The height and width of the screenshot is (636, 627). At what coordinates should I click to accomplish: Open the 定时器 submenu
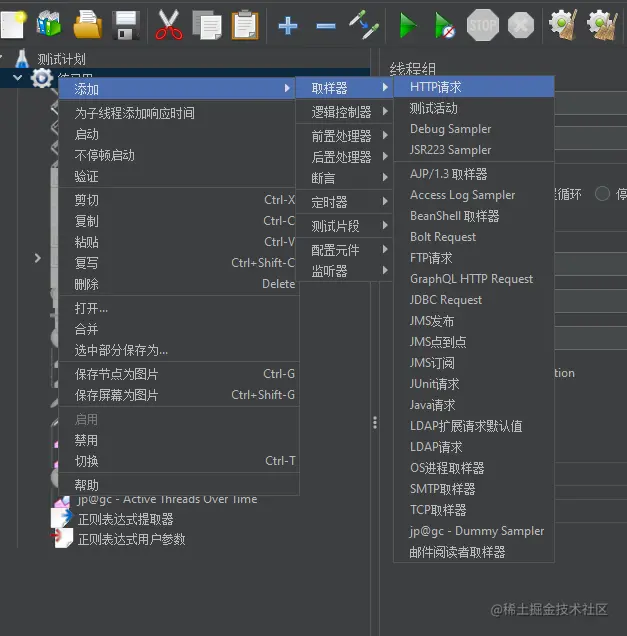click(344, 202)
